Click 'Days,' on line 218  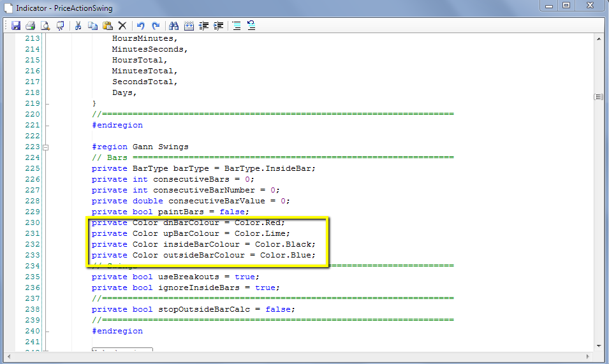coord(124,92)
